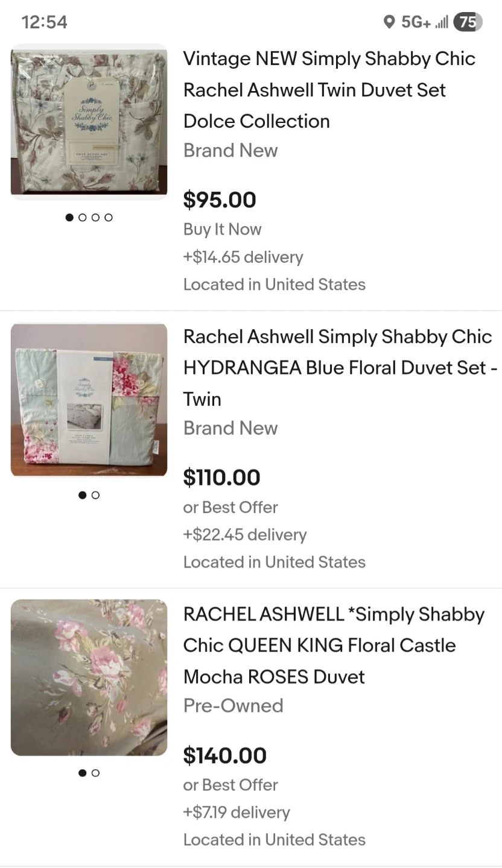Tap the $140.00 price
This screenshot has height=868, width=502.
224,756
